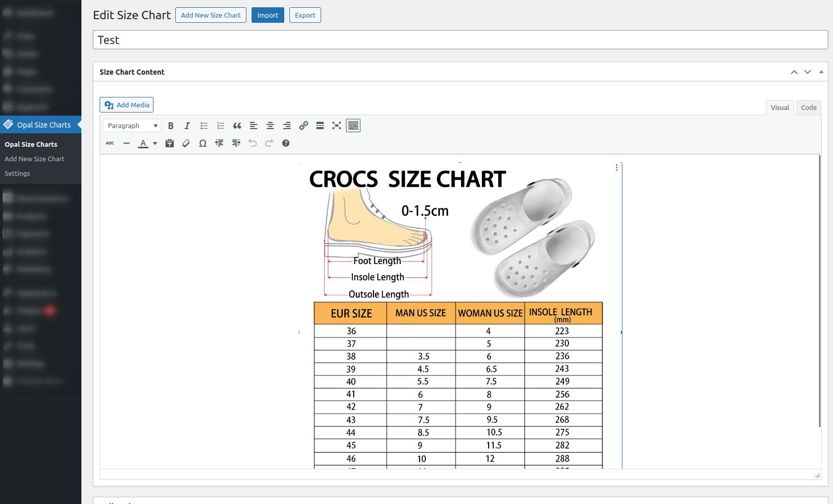The image size is (833, 504).
Task: Enter distraction-free fullscreen mode
Action: click(x=337, y=125)
